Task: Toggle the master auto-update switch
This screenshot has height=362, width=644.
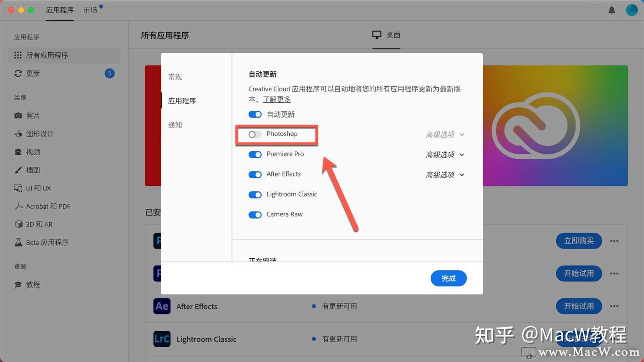Action: (255, 114)
